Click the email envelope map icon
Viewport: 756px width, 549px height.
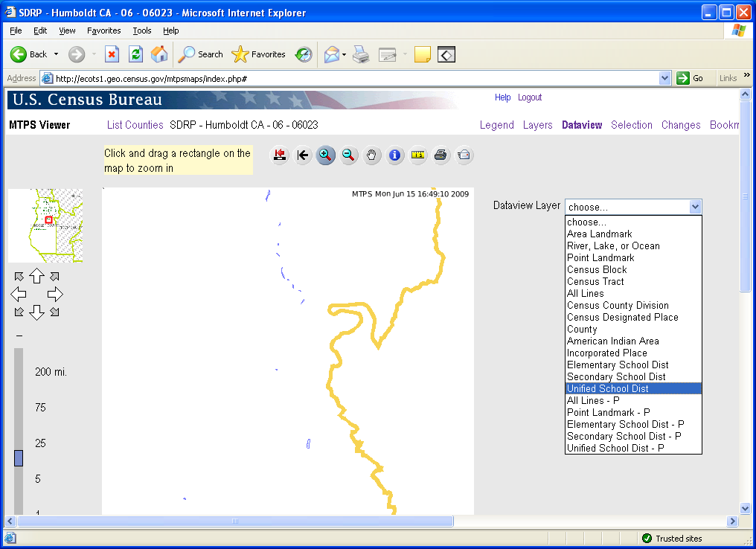click(x=464, y=155)
